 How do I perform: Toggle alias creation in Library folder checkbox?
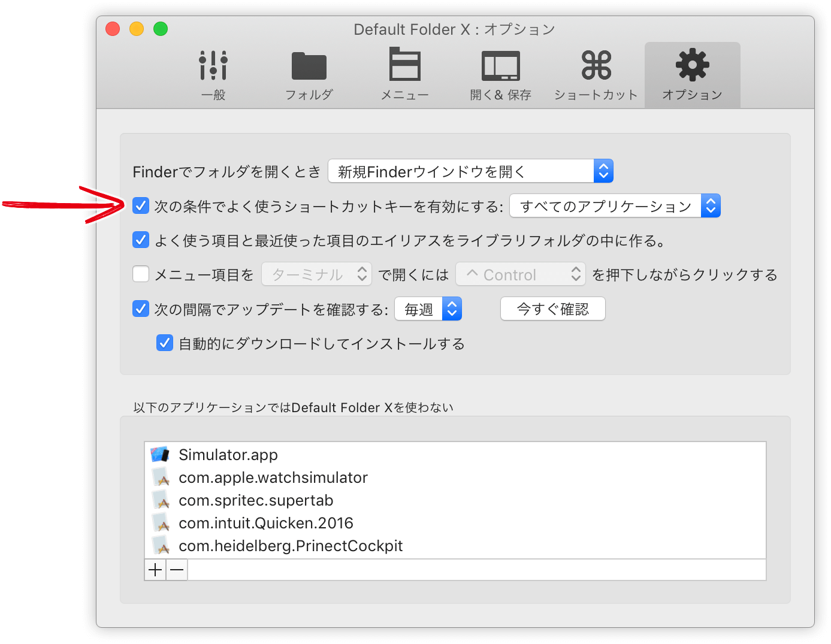pyautogui.click(x=141, y=240)
